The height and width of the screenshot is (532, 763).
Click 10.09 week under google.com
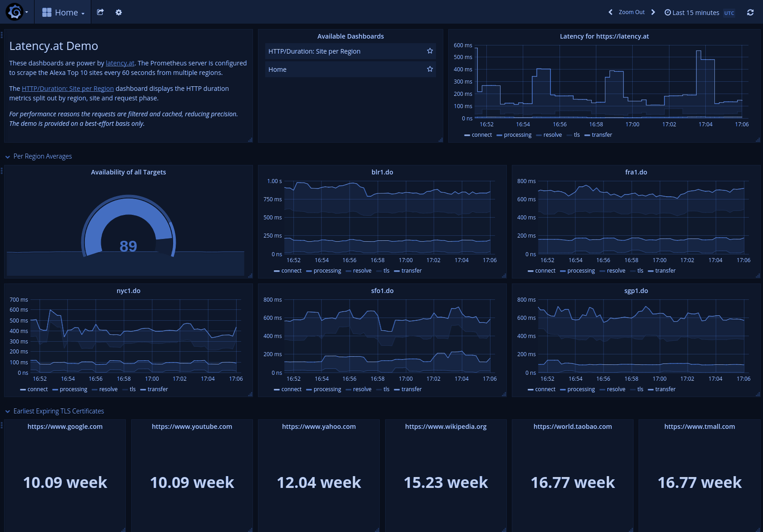65,482
